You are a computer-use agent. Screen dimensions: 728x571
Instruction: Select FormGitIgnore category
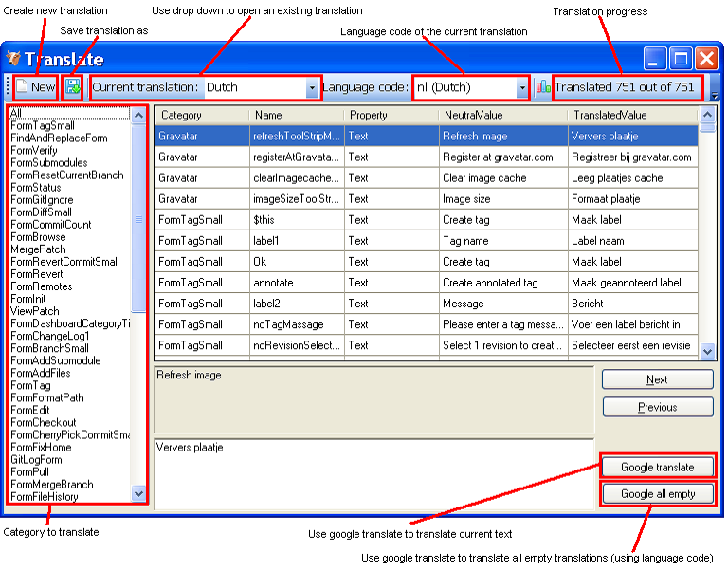[x=69, y=200]
